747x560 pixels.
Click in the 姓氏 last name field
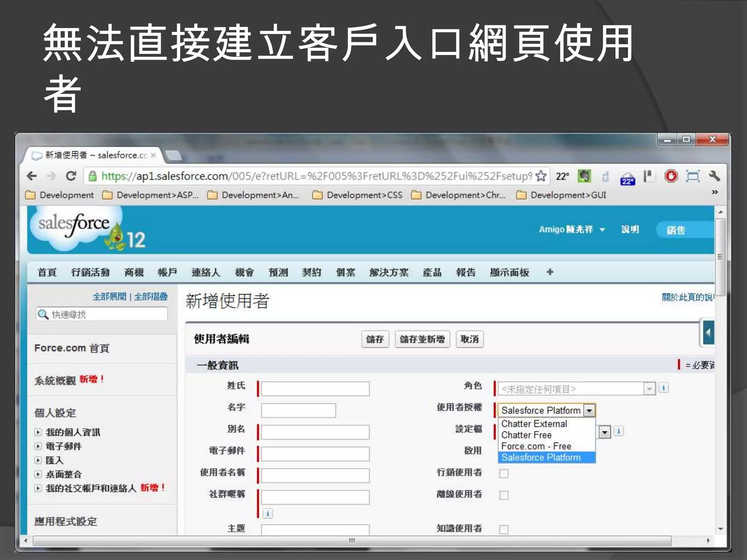tap(315, 389)
